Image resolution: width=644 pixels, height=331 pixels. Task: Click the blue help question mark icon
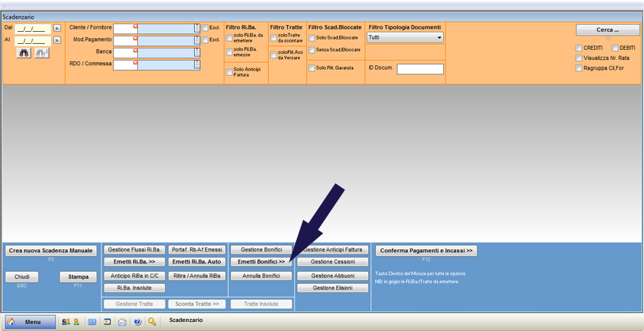tap(137, 322)
